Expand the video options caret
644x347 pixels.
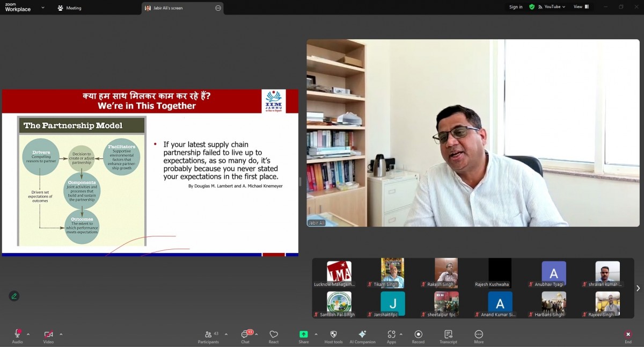[61, 334]
